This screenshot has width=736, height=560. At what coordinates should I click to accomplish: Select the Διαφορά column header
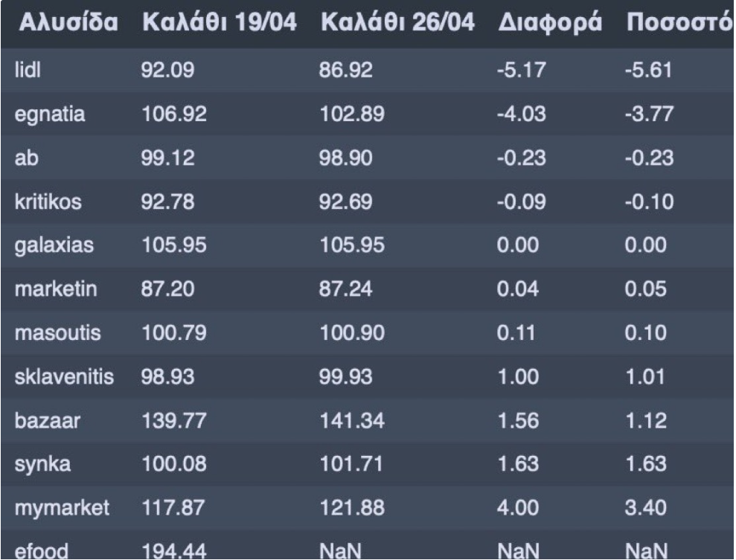pos(550,23)
